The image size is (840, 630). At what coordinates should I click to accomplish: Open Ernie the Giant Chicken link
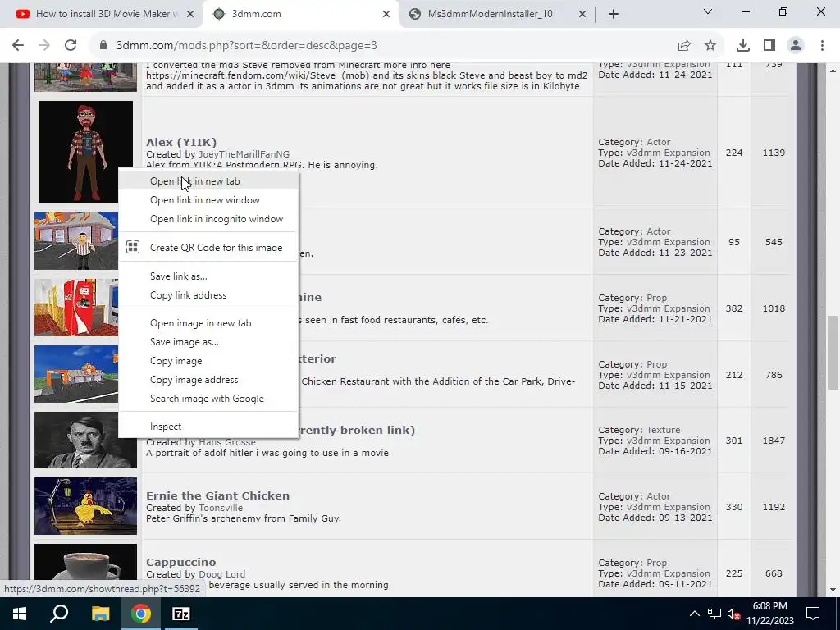(217, 495)
